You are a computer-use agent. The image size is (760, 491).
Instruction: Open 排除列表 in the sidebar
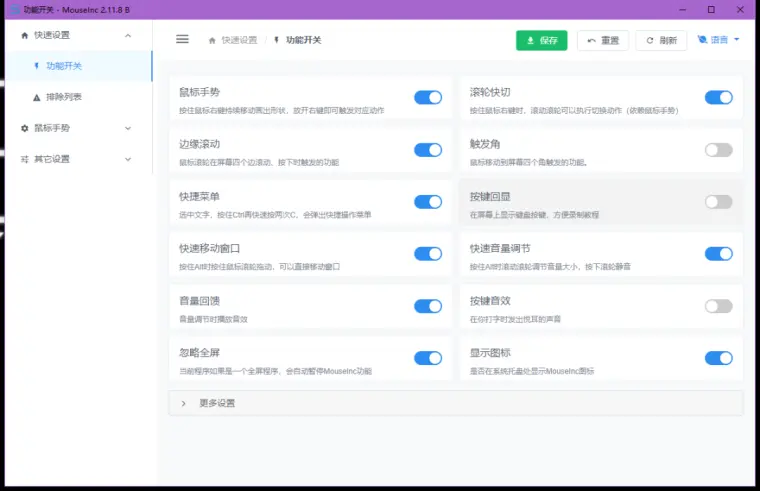click(x=79, y=97)
